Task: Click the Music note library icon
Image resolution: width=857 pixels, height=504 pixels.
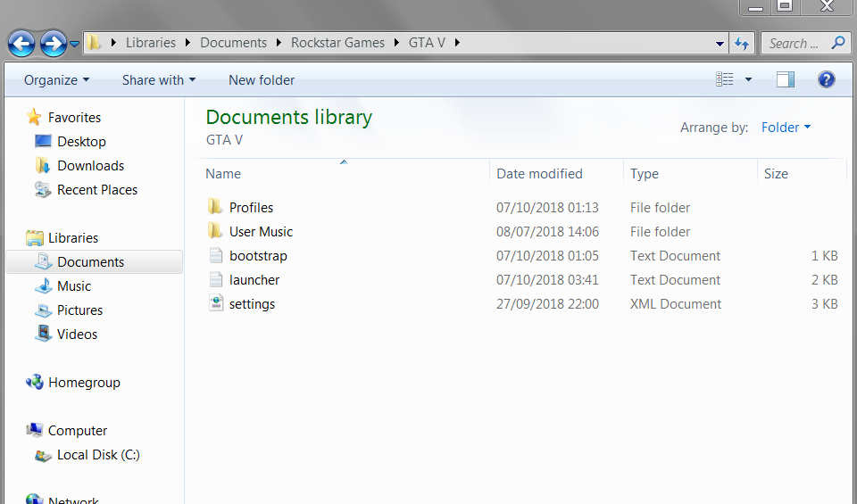Action: [x=43, y=286]
